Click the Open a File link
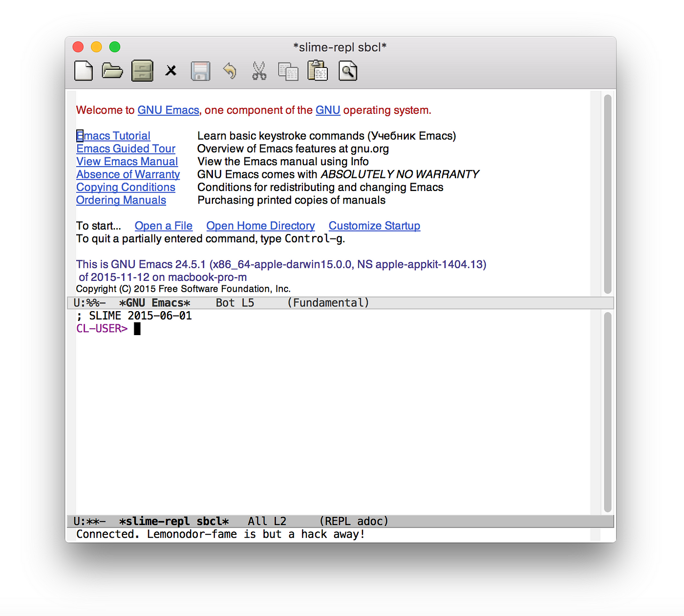The width and height of the screenshot is (684, 616). point(164,226)
